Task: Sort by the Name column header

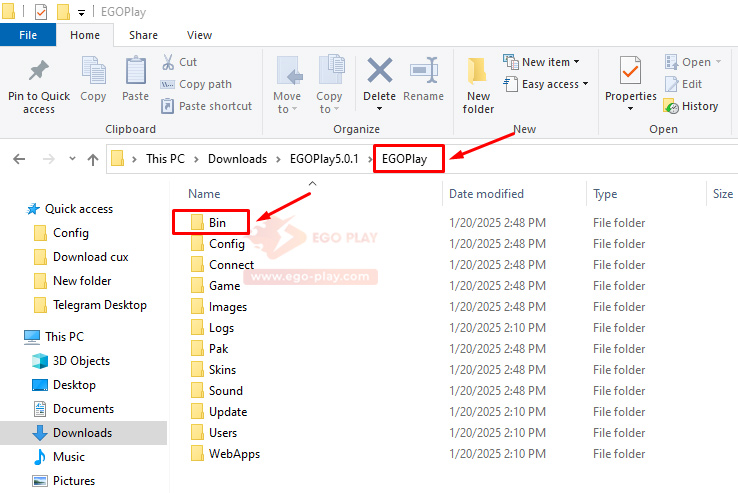Action: pos(204,194)
